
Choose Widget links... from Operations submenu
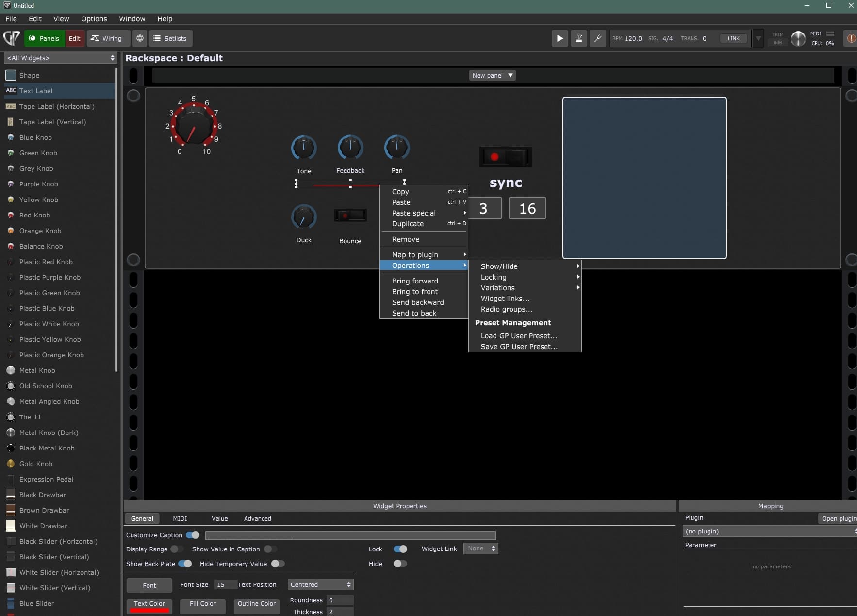[x=505, y=299]
